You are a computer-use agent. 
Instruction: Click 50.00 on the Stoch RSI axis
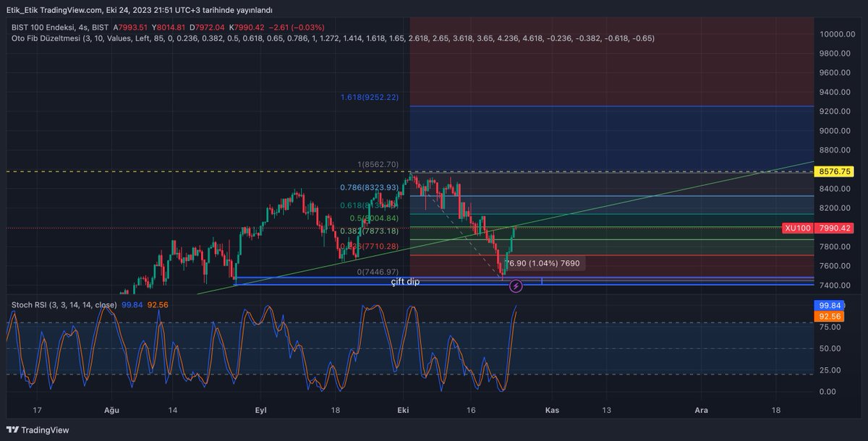coord(830,348)
